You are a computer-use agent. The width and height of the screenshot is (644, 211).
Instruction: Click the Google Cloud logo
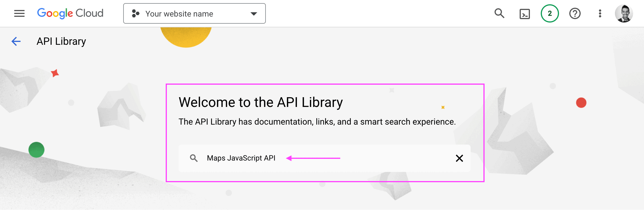(x=70, y=13)
